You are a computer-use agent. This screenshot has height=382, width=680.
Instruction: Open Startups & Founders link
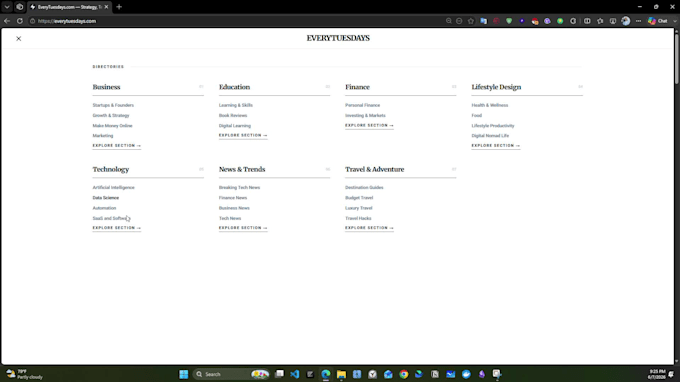click(x=113, y=105)
